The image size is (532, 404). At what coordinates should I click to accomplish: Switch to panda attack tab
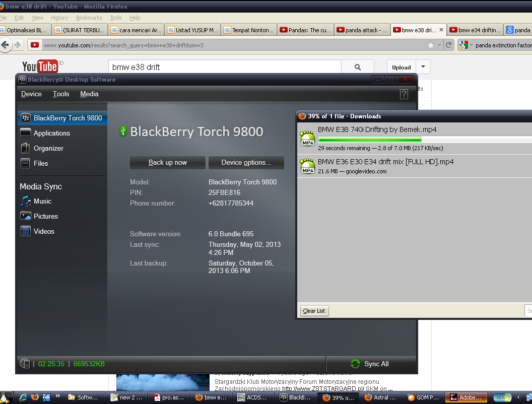[362, 30]
